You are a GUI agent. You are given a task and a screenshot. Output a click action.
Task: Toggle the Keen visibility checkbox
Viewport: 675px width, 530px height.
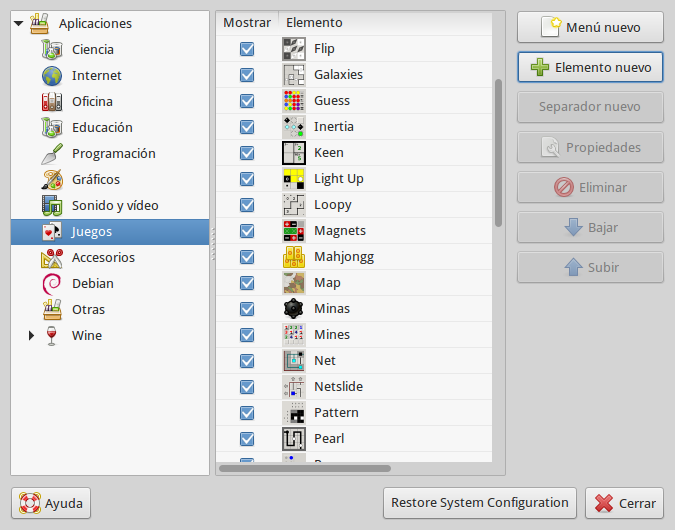[247, 153]
